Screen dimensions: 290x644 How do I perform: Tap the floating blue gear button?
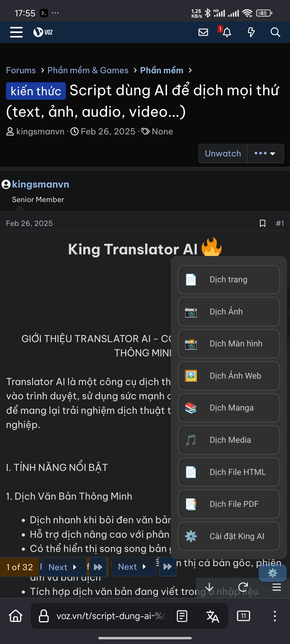pyautogui.click(x=273, y=573)
